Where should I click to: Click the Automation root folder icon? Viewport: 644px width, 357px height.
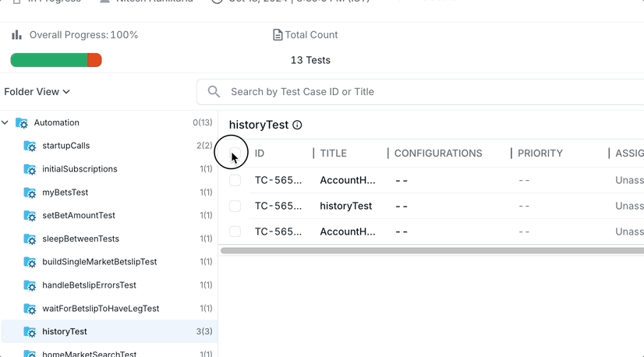[22, 123]
